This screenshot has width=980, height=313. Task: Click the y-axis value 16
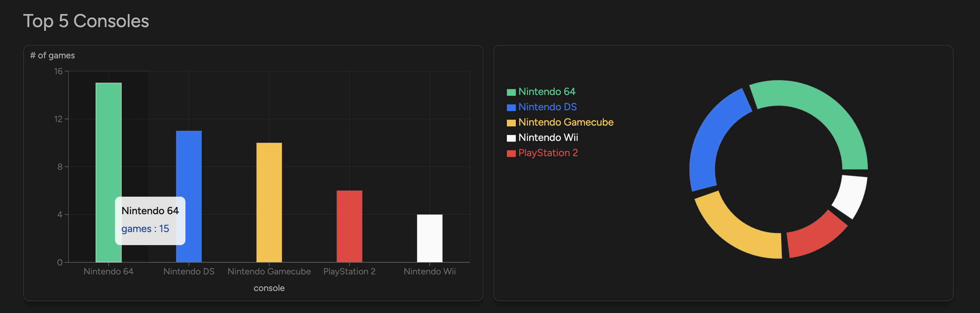pyautogui.click(x=58, y=71)
